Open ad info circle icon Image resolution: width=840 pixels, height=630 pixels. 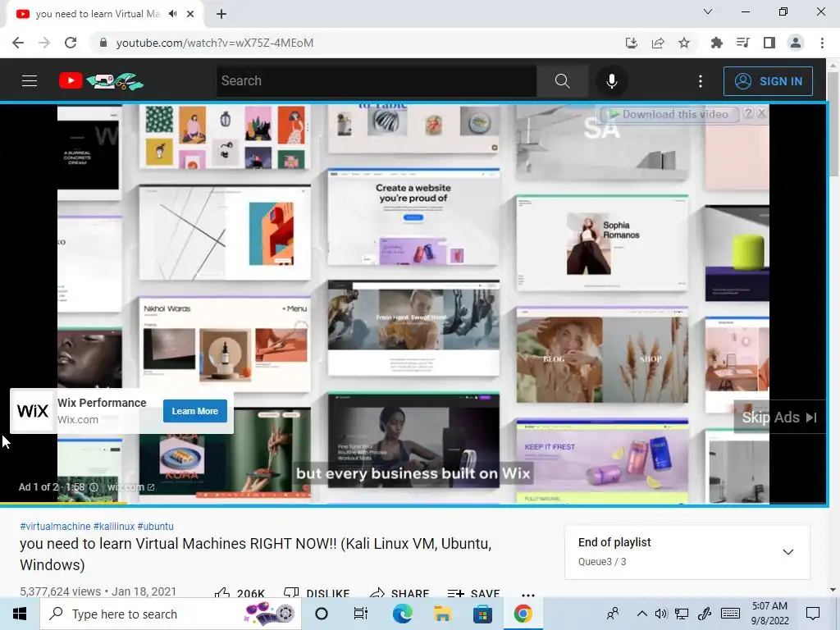point(94,487)
